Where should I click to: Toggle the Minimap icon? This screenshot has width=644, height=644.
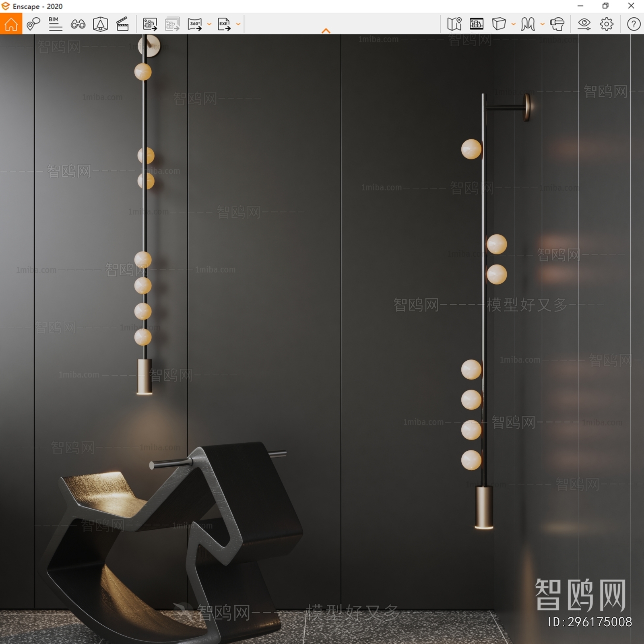click(x=454, y=24)
